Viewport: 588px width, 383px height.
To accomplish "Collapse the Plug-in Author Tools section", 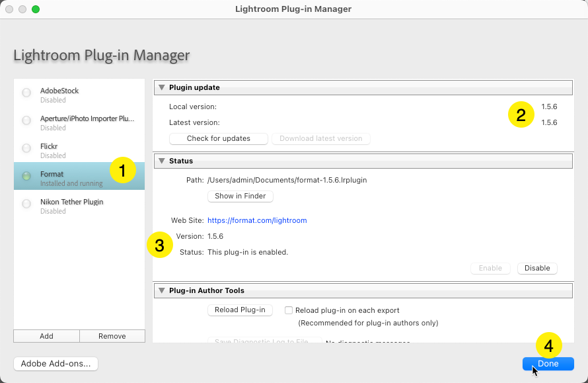I will pyautogui.click(x=161, y=290).
